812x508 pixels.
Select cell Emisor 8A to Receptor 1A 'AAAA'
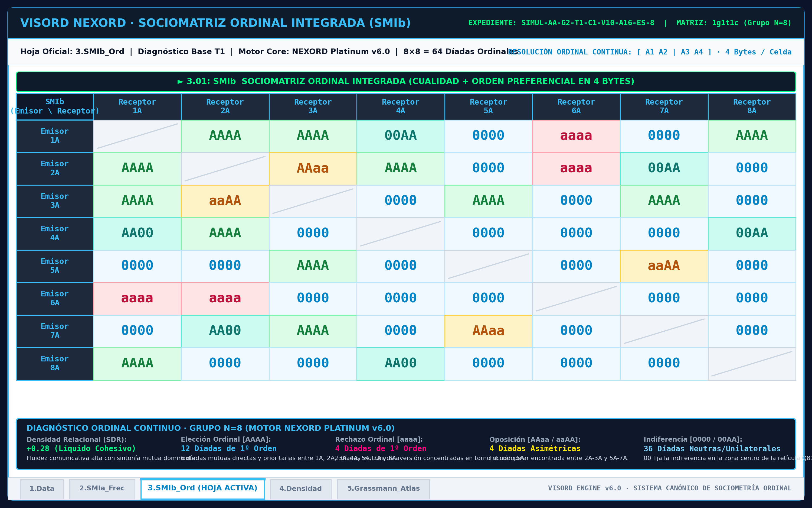(x=137, y=364)
